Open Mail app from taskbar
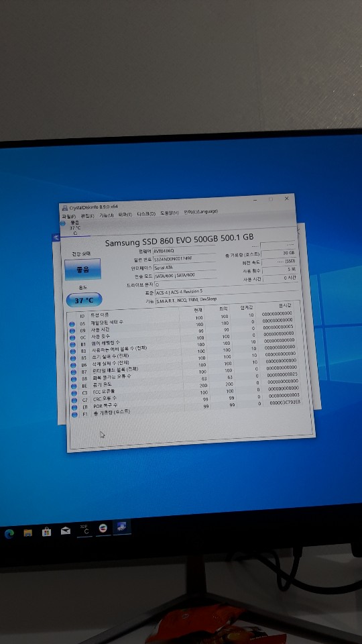This screenshot has width=362, height=644. click(x=65, y=531)
